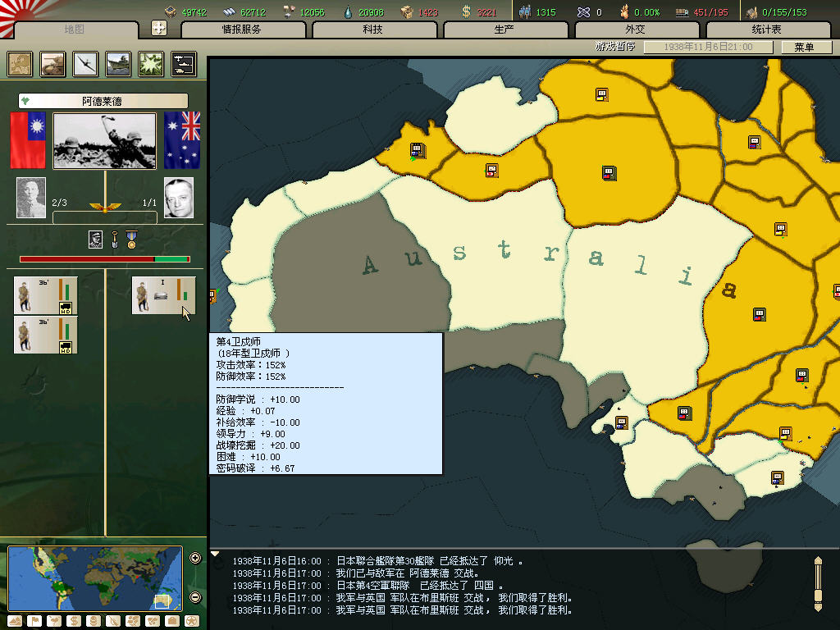Zoom in the minimap with plus button
This screenshot has width=840, height=630.
click(195, 559)
